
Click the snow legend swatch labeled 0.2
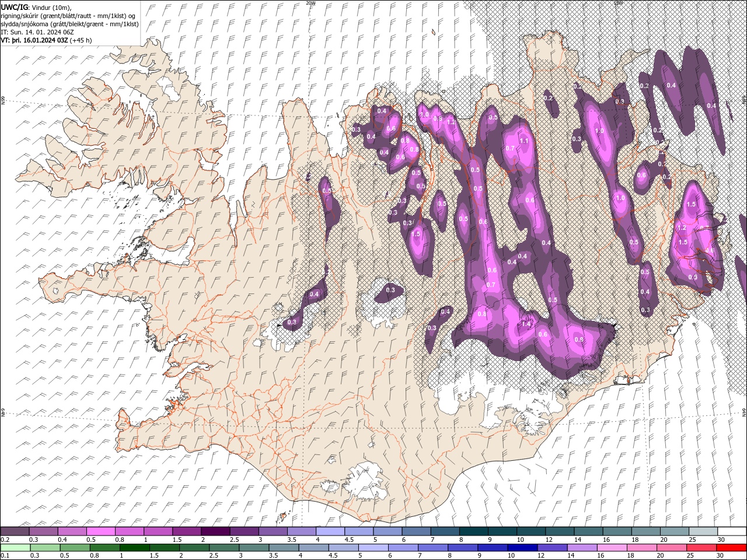[x=15, y=531]
